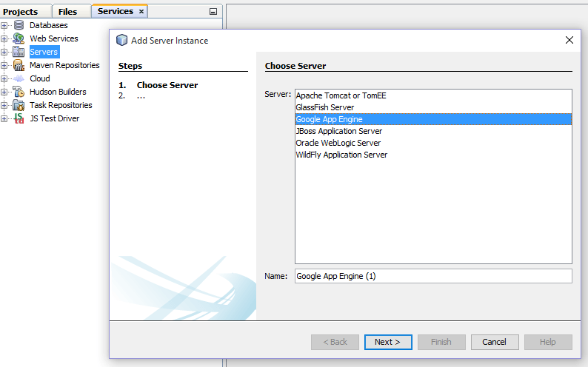Expand the Hudson Builders node
This screenshot has width=588, height=367.
(4, 92)
